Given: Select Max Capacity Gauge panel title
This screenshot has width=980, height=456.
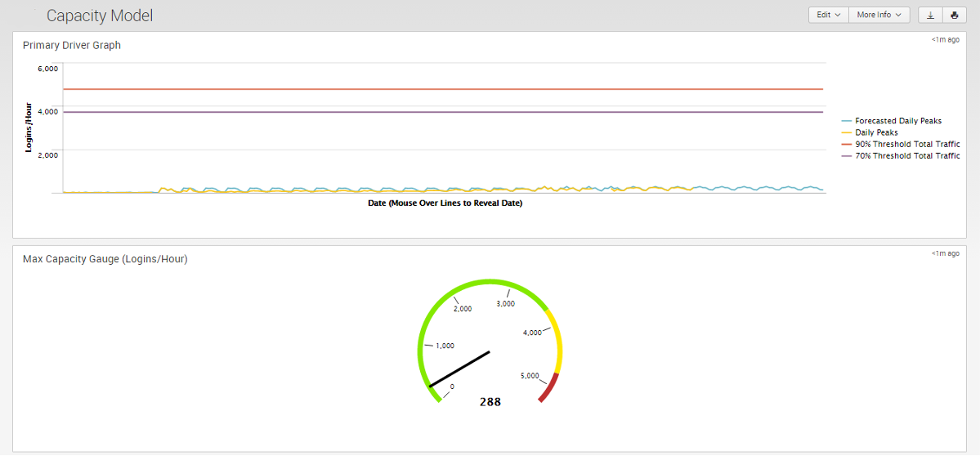Looking at the screenshot, I should pyautogui.click(x=105, y=259).
